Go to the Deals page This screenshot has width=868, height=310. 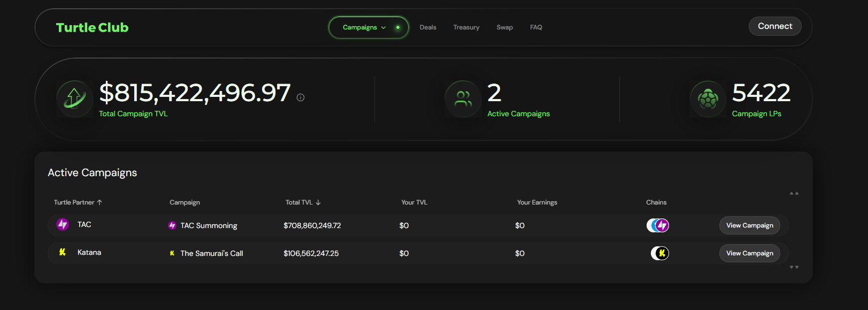click(428, 27)
